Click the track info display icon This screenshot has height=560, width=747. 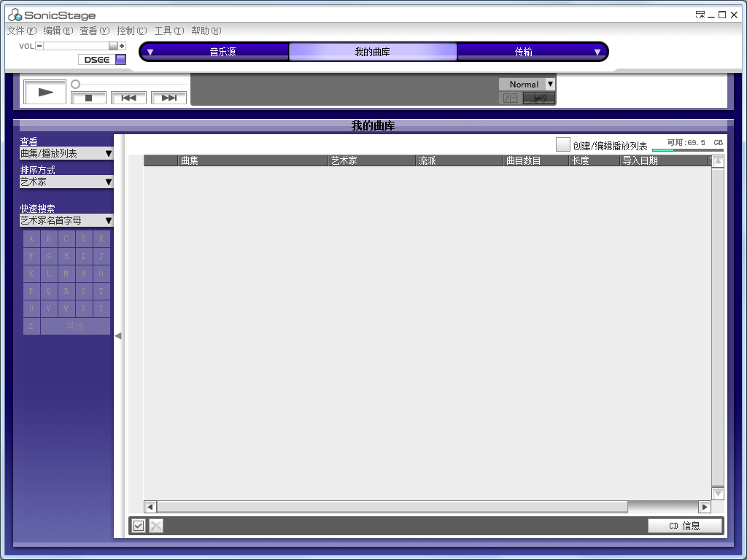click(x=510, y=98)
